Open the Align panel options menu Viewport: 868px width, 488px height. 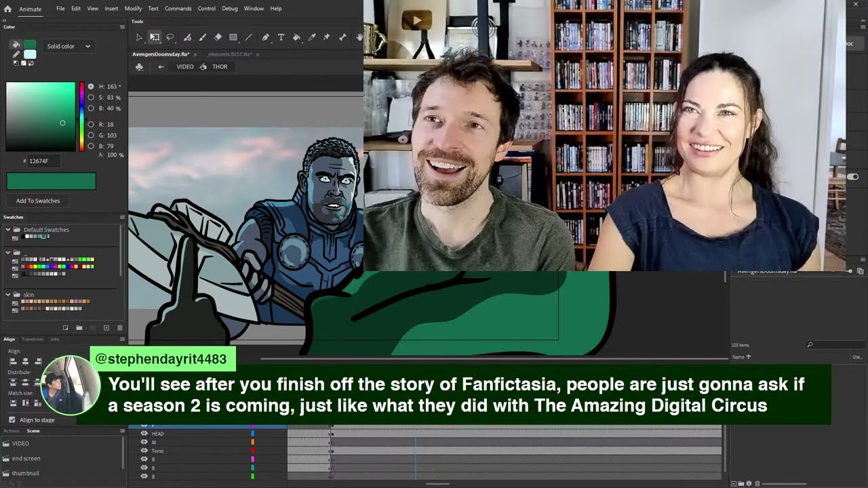pos(123,339)
